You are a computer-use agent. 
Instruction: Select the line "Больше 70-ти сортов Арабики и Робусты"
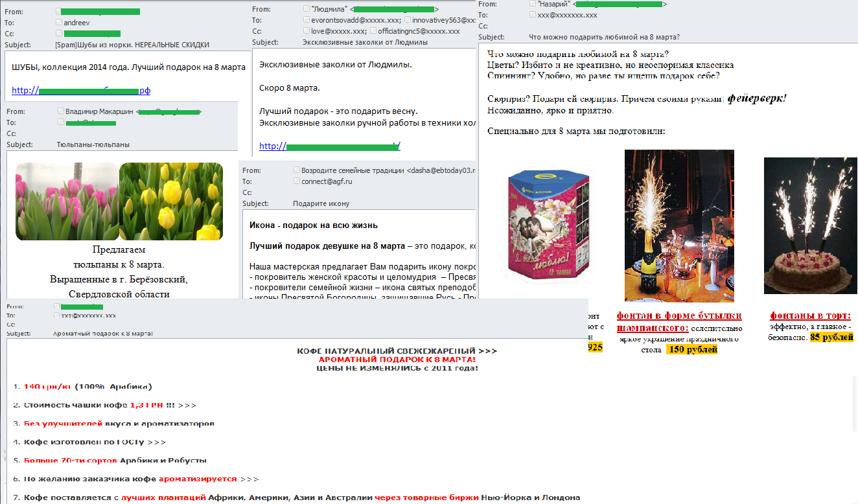[x=115, y=461]
